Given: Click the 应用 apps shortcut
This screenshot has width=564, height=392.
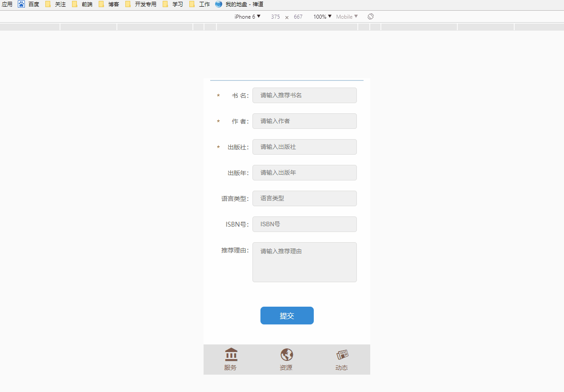Looking at the screenshot, I should coord(7,4).
